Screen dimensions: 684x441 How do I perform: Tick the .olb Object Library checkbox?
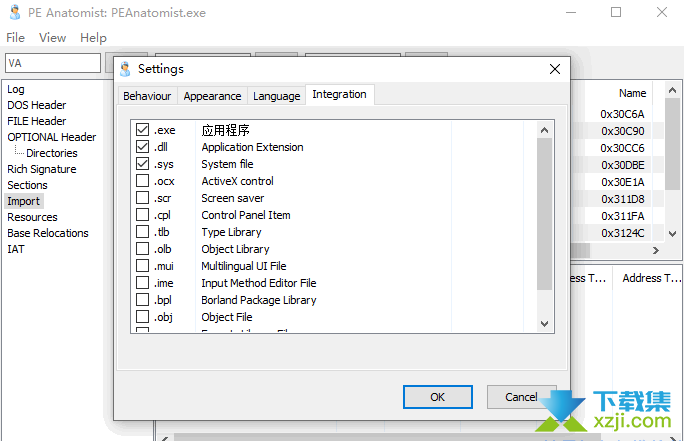pos(142,249)
